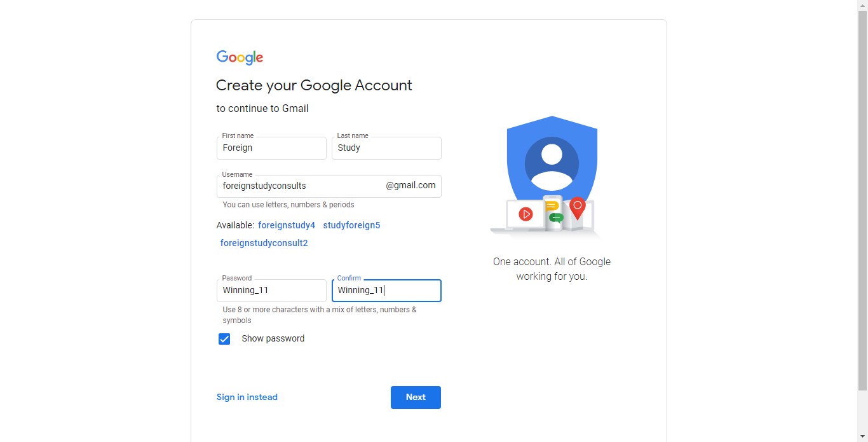Uncheck the Show password checkbox
Screen dimensions: 868x442
[x=224, y=339]
